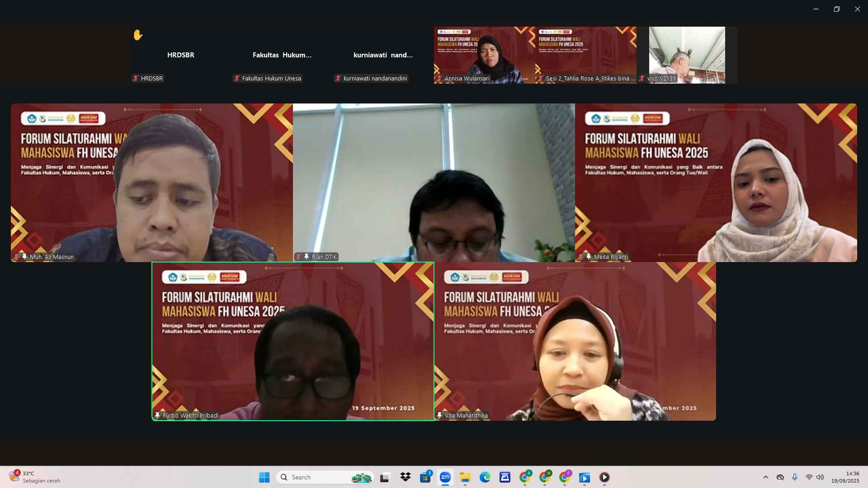
Task: Click the pin icon beside Vita Mahardhika
Action: (439, 415)
